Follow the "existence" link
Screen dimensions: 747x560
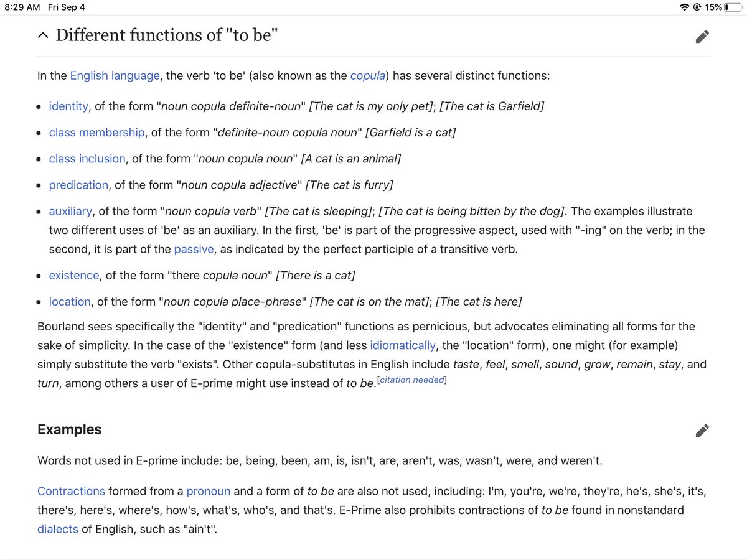coord(74,275)
